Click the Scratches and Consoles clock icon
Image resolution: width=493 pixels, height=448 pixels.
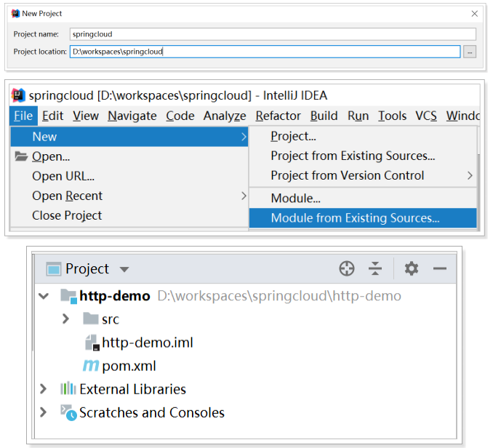pyautogui.click(x=69, y=412)
